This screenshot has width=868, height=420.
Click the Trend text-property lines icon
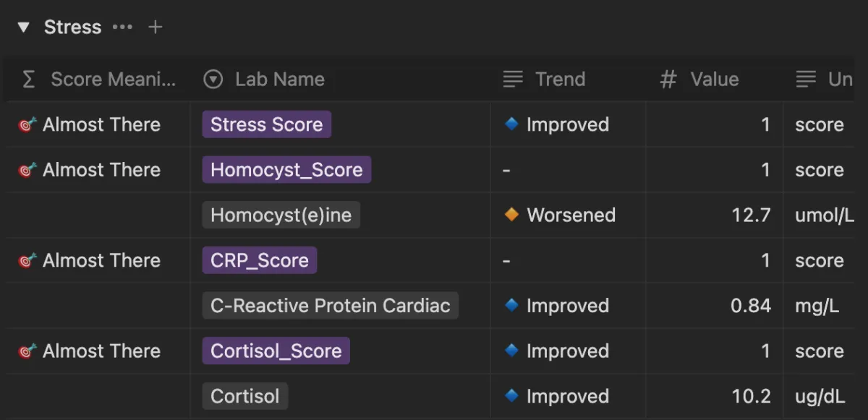click(513, 80)
